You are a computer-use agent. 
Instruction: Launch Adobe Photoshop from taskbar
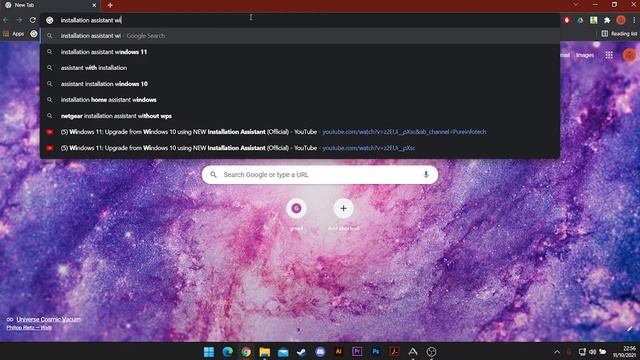pos(376,351)
